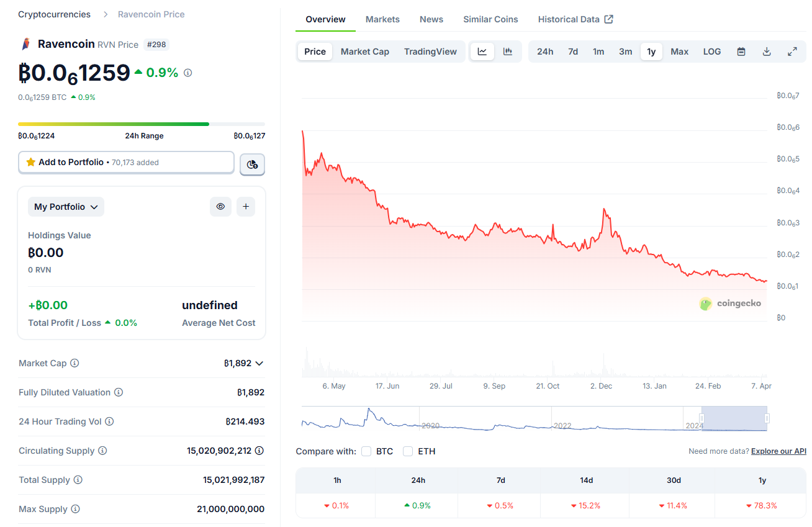Click info icon next to Market Cap
Viewport: 812px width, 527px height.
(74, 363)
